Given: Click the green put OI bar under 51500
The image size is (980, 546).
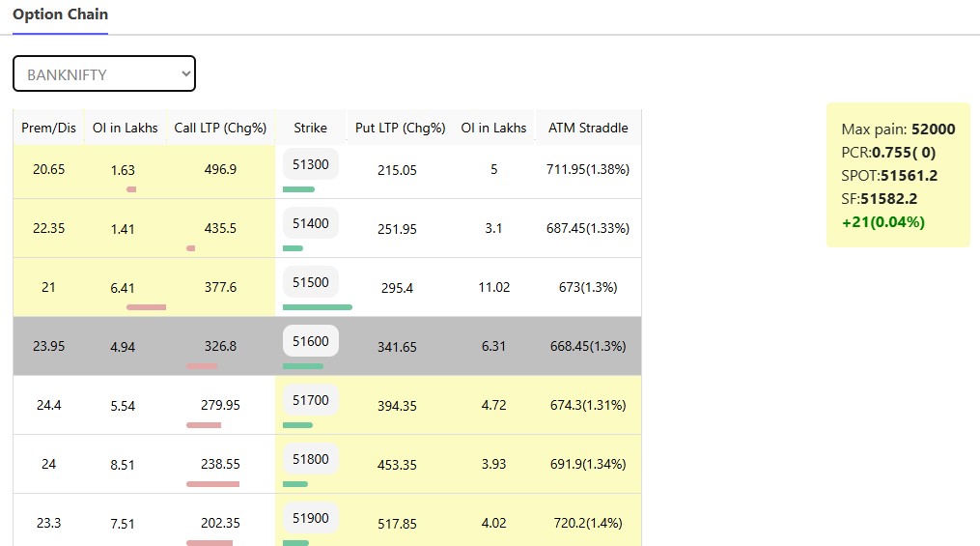Looking at the screenshot, I should (318, 307).
